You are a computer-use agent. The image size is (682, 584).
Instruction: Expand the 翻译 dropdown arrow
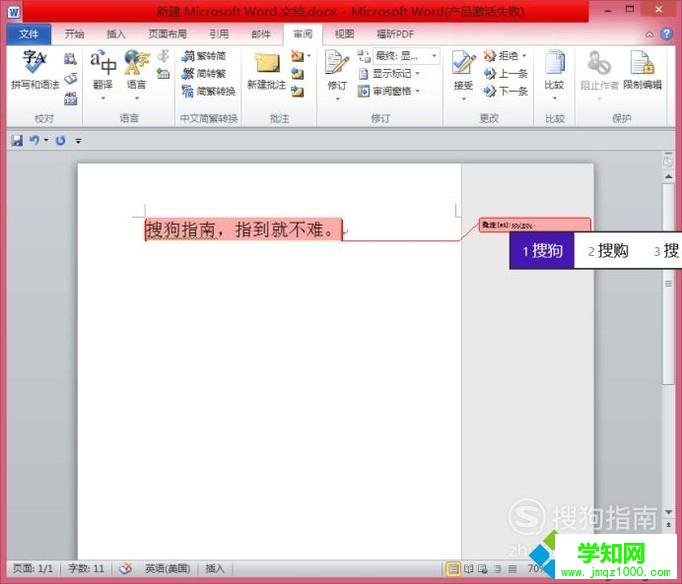click(103, 98)
